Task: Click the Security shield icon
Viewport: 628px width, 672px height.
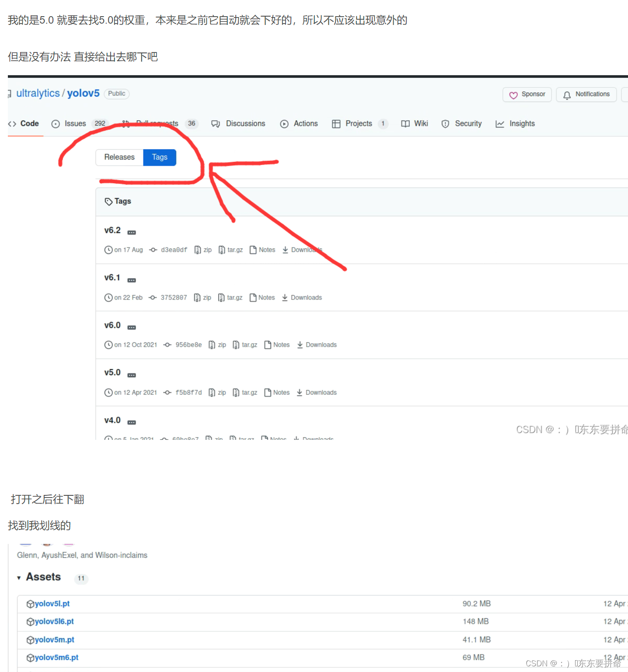Action: (x=445, y=124)
